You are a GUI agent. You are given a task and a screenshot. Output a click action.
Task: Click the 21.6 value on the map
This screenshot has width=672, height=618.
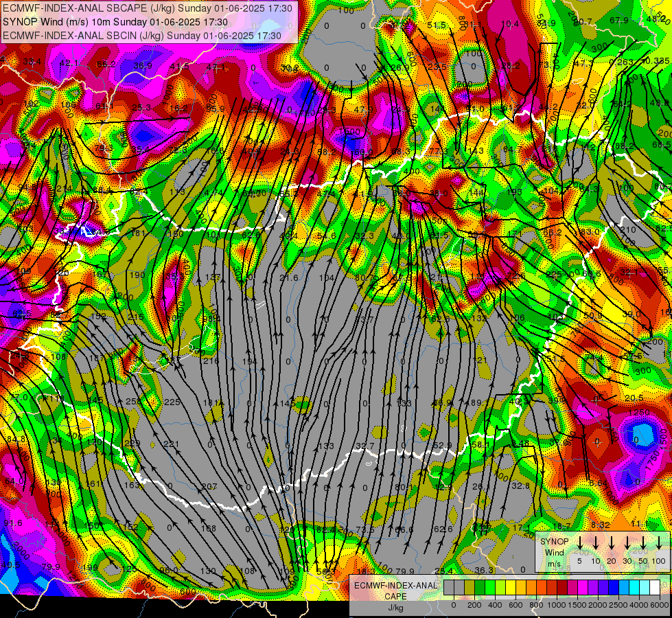tap(288, 278)
